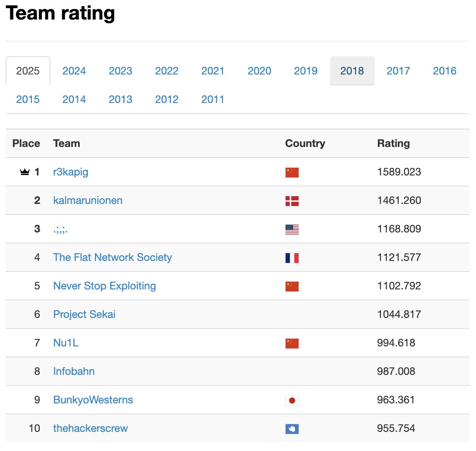The width and height of the screenshot is (476, 451).
Task: Visit the BunkyoWesterns team link
Action: point(93,400)
